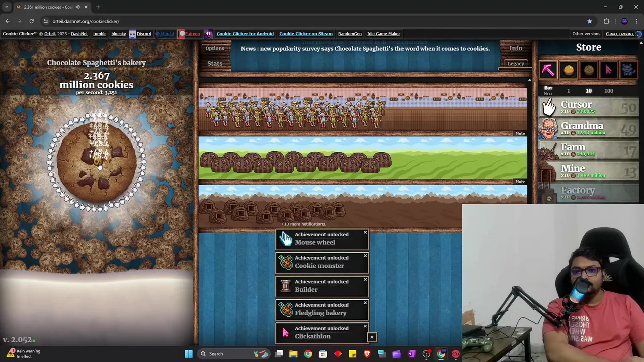Open the browser extensions puzzle icon
The height and width of the screenshot is (362, 644).
(x=607, y=21)
